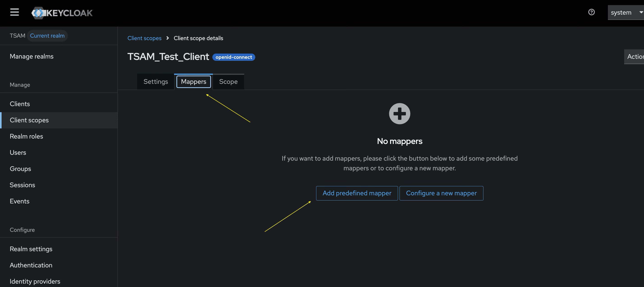Viewport: 644px width, 287px height.
Task: Click the Keycloak logo
Action: pyautogui.click(x=62, y=13)
